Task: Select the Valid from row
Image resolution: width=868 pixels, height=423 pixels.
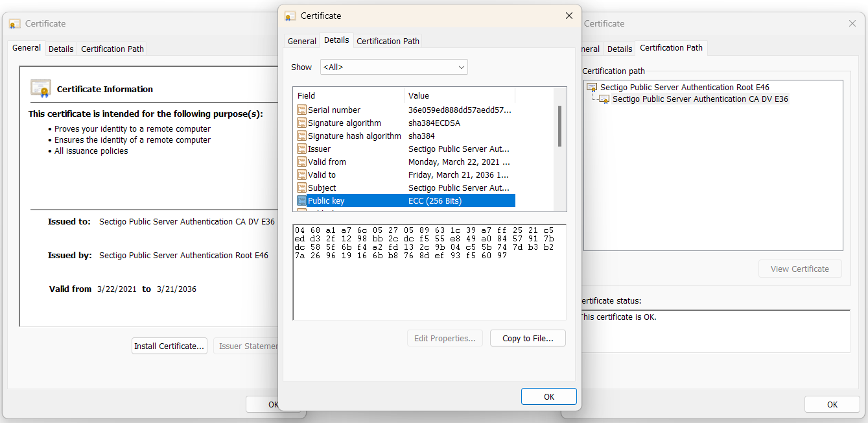Action: click(405, 162)
